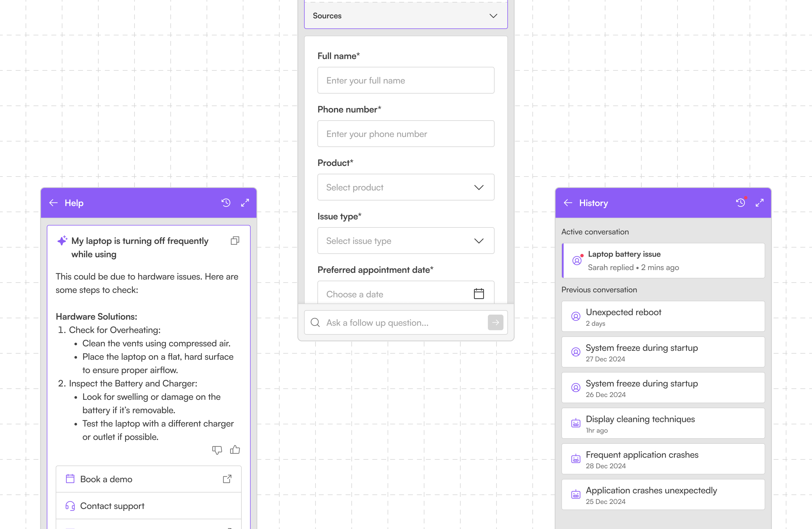Focus the Phone number input field
Image resolution: width=812 pixels, height=529 pixels.
click(406, 134)
